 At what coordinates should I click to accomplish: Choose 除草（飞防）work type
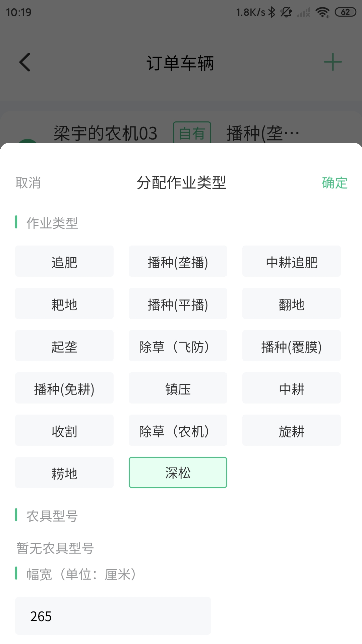(178, 346)
